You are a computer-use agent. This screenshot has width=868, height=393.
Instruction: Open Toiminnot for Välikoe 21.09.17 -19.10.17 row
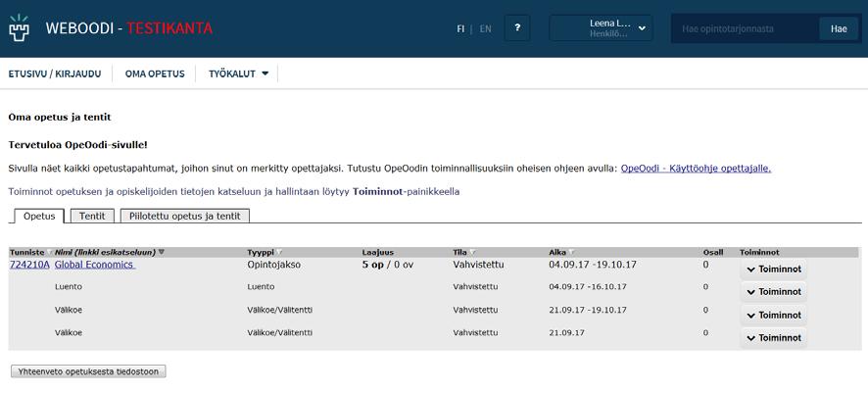point(773,315)
